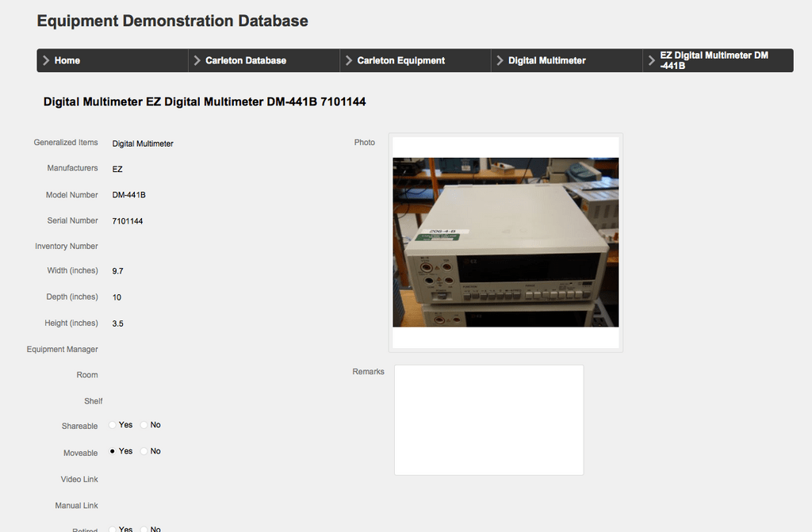Click the chevron icon before Digital Multimeter
This screenshot has height=532, width=812.
tap(499, 60)
